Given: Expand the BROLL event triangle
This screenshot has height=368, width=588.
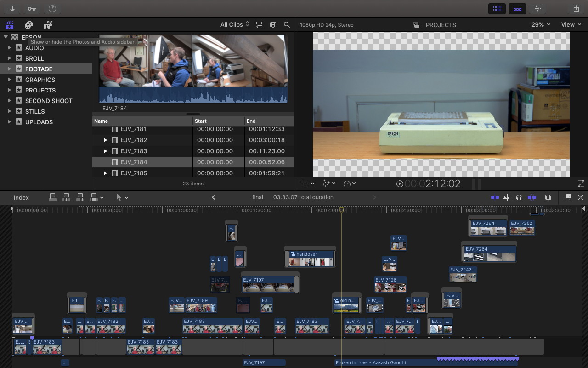Looking at the screenshot, I should click(9, 58).
